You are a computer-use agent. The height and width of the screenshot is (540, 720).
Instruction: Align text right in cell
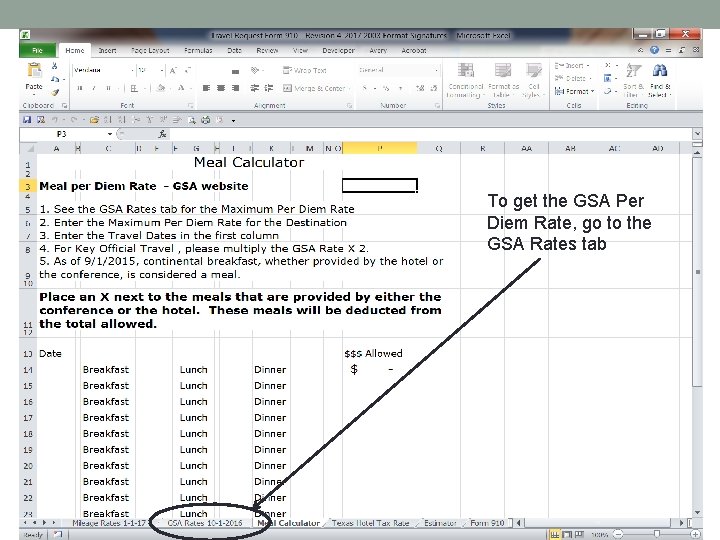coord(236,88)
